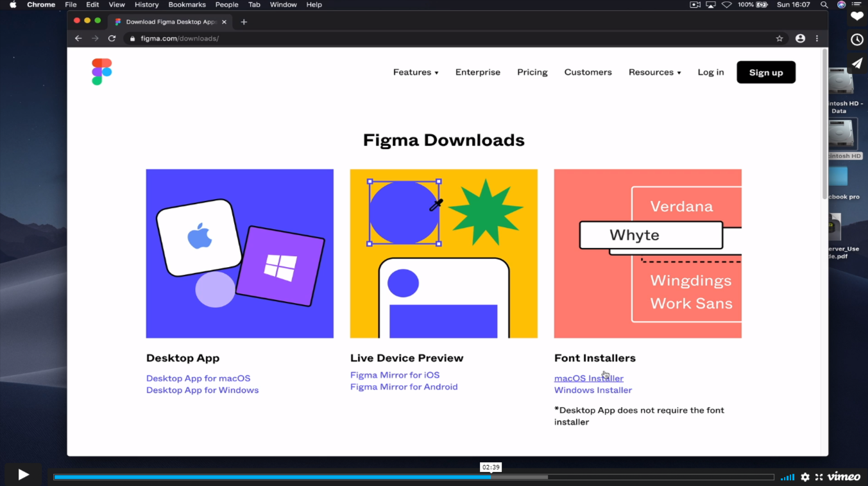
Task: Open the Enterprise nav link
Action: coord(478,73)
